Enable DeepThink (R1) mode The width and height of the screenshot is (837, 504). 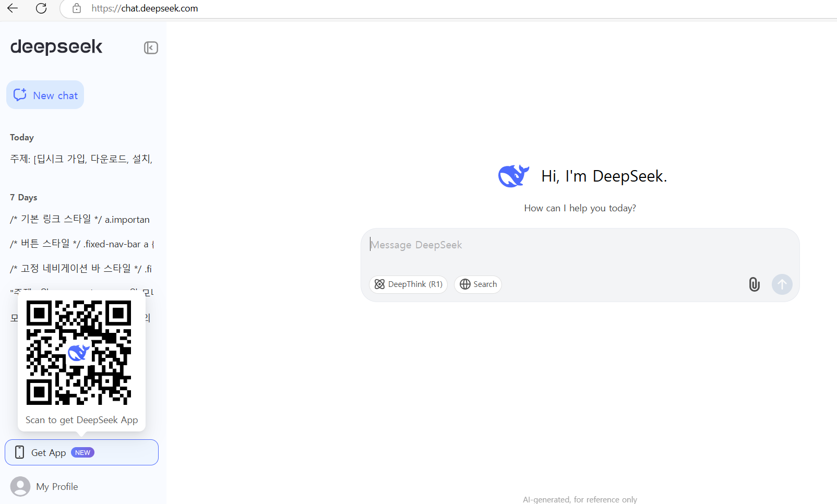coord(408,284)
